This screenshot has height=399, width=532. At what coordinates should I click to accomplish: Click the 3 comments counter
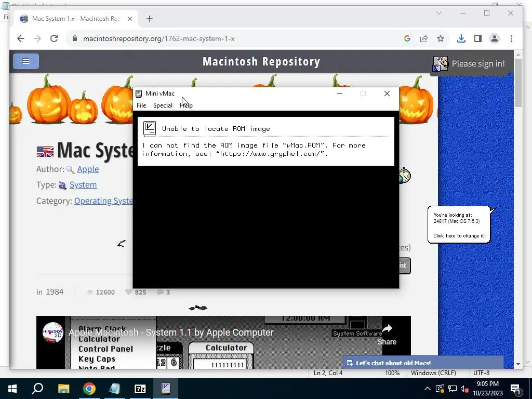[163, 292]
